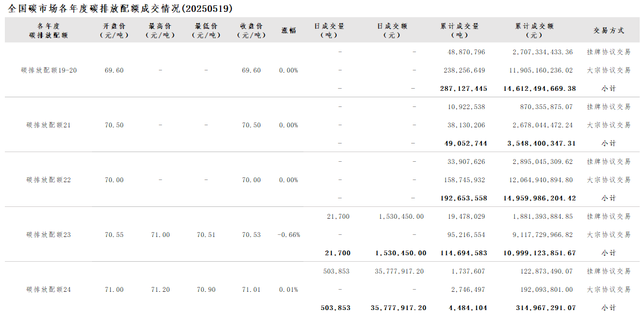Select the 碳排放配额24 row label
The width and height of the screenshot is (644, 316).
click(x=49, y=290)
